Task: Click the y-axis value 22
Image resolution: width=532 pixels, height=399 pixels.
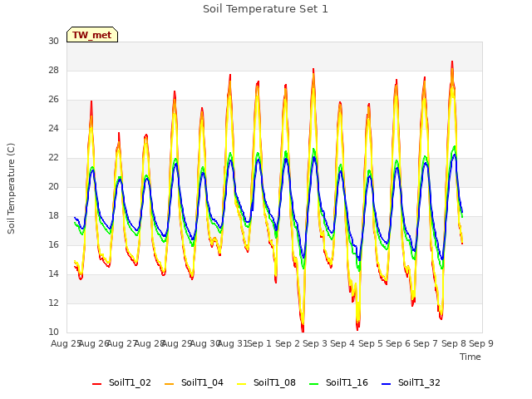Action: [x=53, y=157]
